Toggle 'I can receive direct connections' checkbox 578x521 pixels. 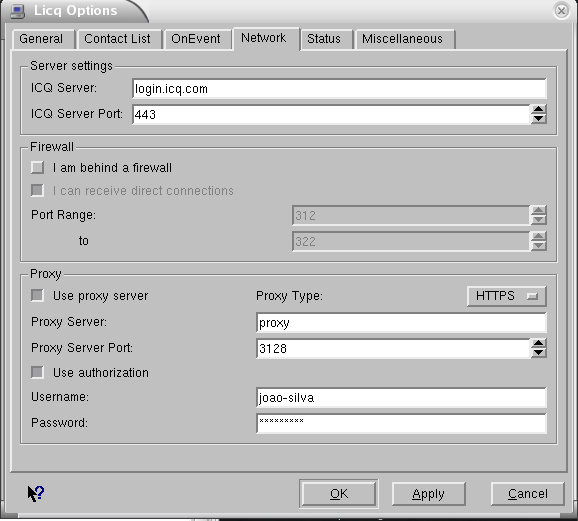[x=37, y=190]
